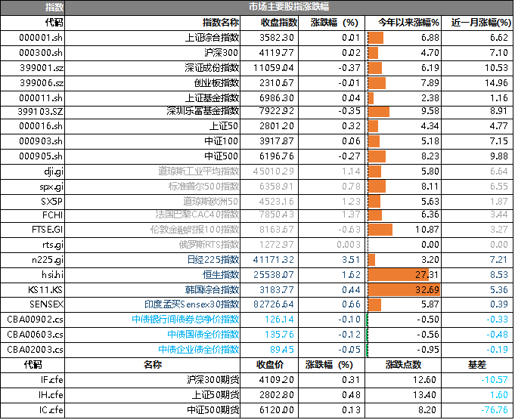Viewport: 515px width, 420px height.
Task: Select the 今年以来涨幅% column header
Action: (x=403, y=23)
